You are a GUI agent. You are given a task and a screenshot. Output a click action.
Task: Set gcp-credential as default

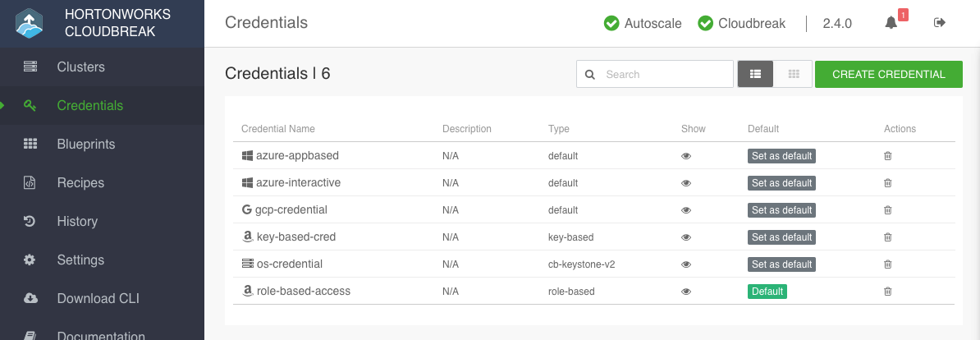click(x=782, y=210)
